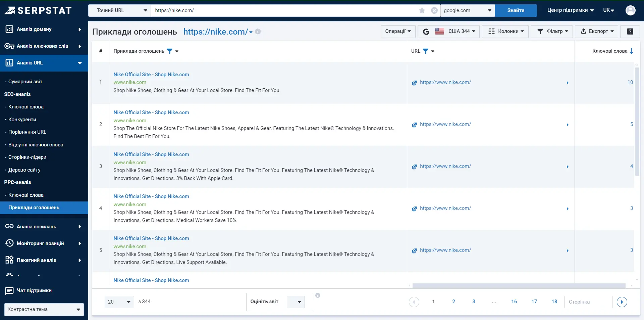Open external link icon in row 4
This screenshot has height=320, width=644.
[x=414, y=209]
